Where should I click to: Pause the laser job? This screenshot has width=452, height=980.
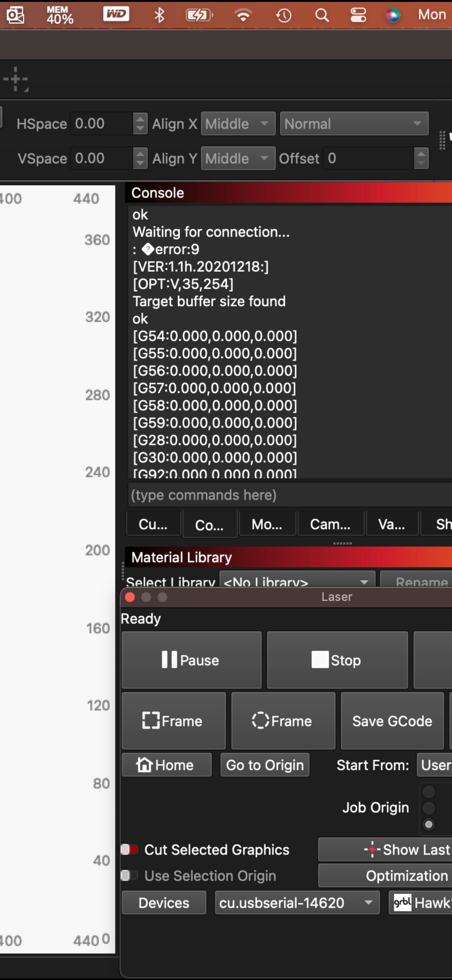191,660
